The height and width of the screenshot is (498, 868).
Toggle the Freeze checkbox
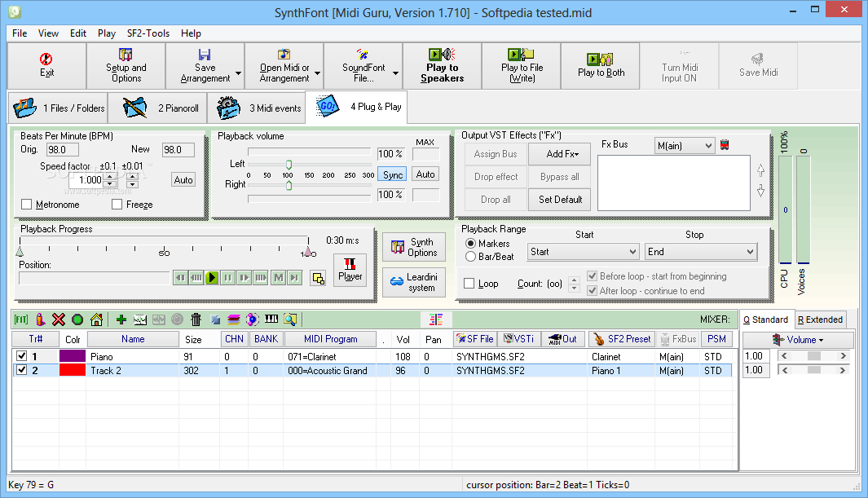pos(117,205)
